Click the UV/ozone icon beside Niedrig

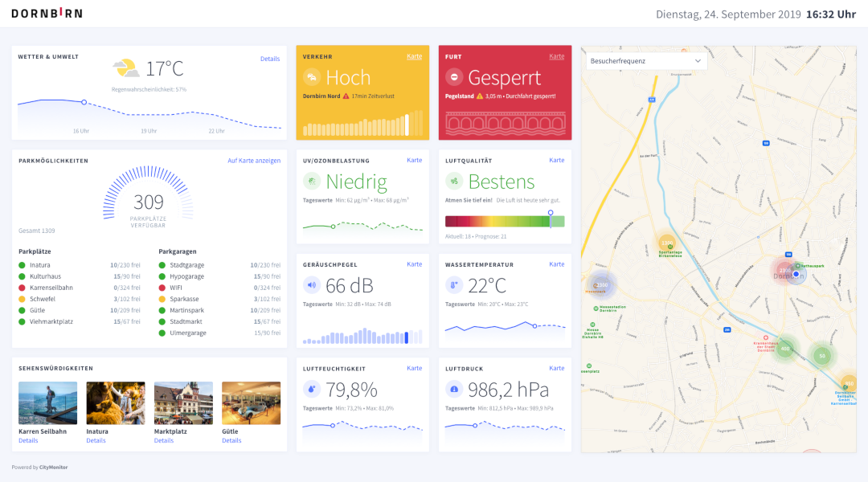coord(312,182)
